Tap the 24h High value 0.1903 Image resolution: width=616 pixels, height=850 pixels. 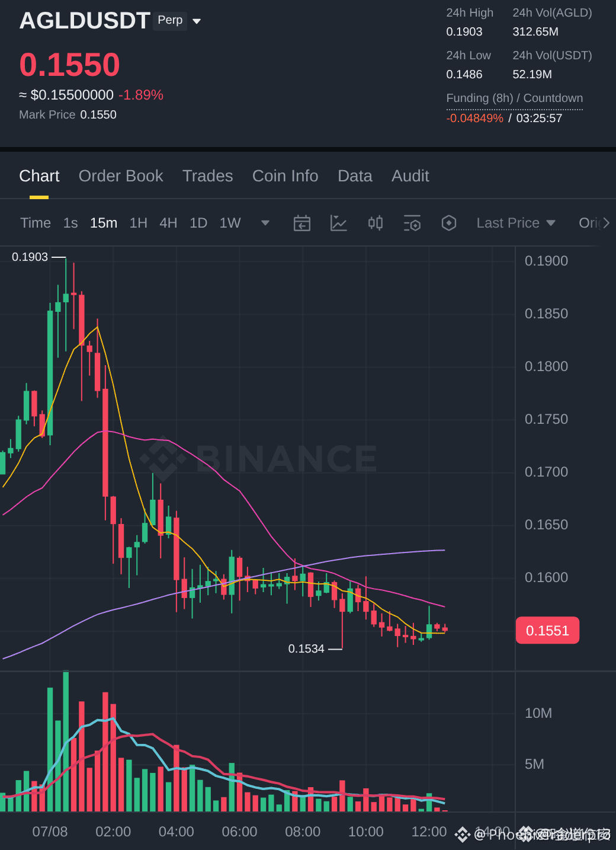tap(464, 31)
